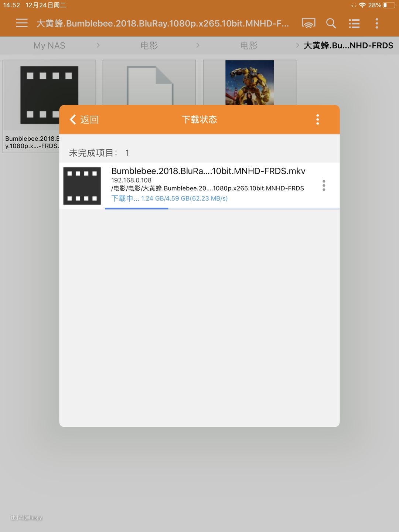The width and height of the screenshot is (399, 532).
Task: Tap the cast to screen icon
Action: click(x=308, y=23)
